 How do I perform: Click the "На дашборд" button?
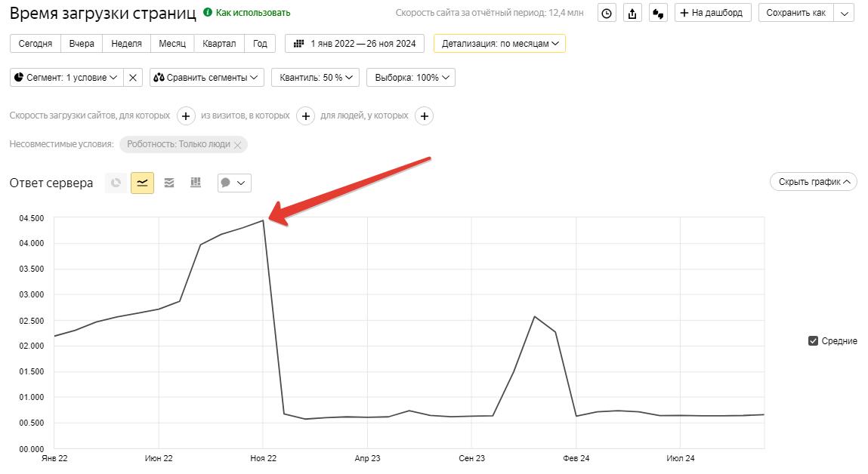click(x=712, y=13)
